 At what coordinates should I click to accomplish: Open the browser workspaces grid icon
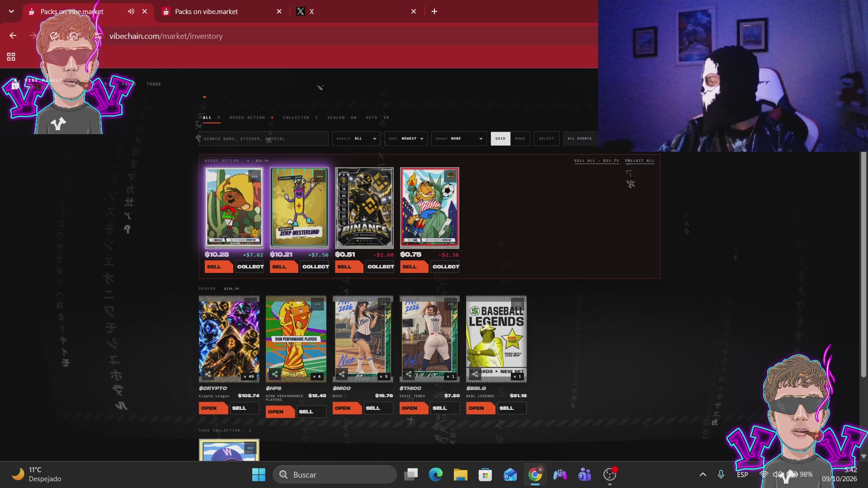click(x=11, y=56)
